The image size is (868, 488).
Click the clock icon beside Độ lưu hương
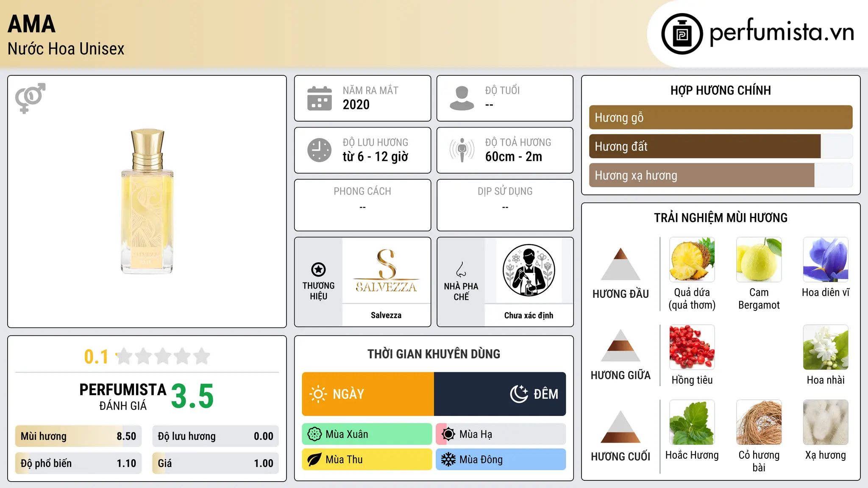tap(320, 150)
